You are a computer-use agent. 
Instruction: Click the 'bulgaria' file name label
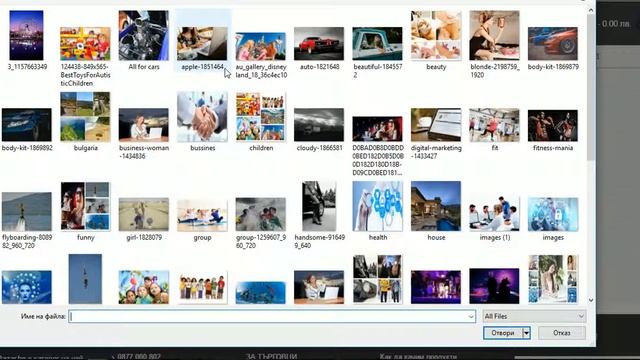pyautogui.click(x=85, y=148)
